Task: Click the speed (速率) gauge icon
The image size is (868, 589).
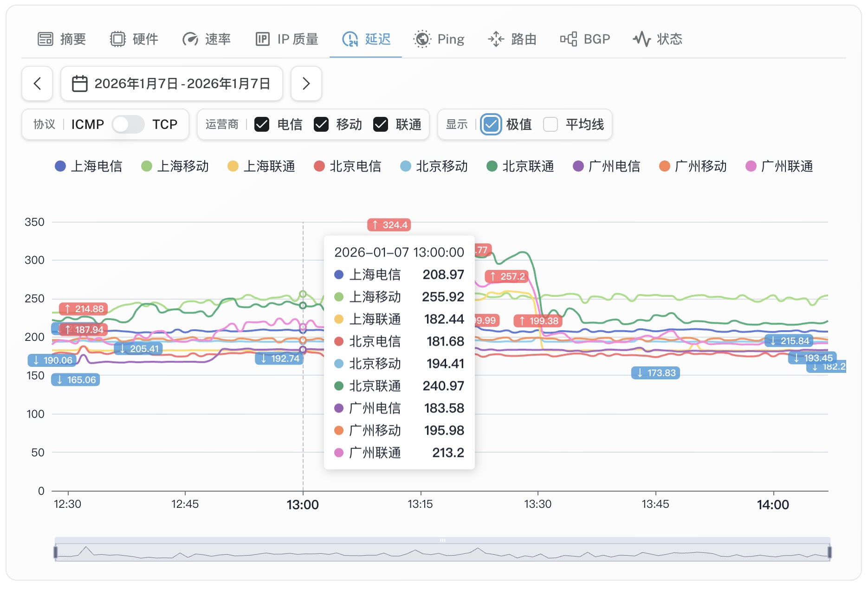Action: 190,39
